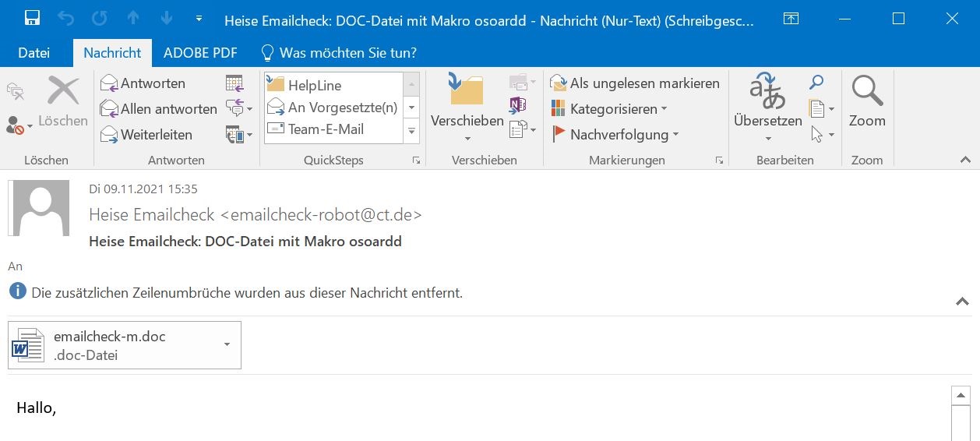Image resolution: width=980 pixels, height=441 pixels.
Task: Click the disabled move rules icon
Action: tap(523, 82)
